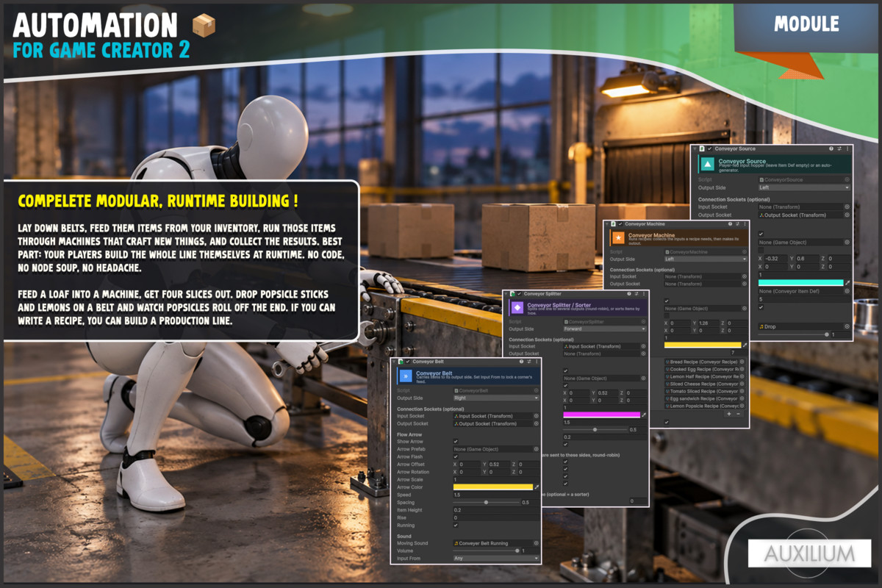Click the Conveyor Belt Speed field (1.5)

pyautogui.click(x=496, y=495)
